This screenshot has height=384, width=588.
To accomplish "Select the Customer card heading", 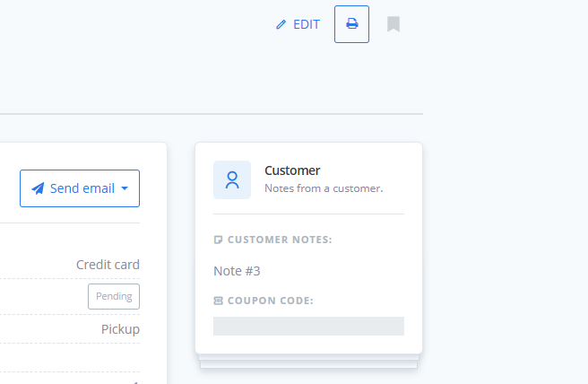I will pos(292,170).
